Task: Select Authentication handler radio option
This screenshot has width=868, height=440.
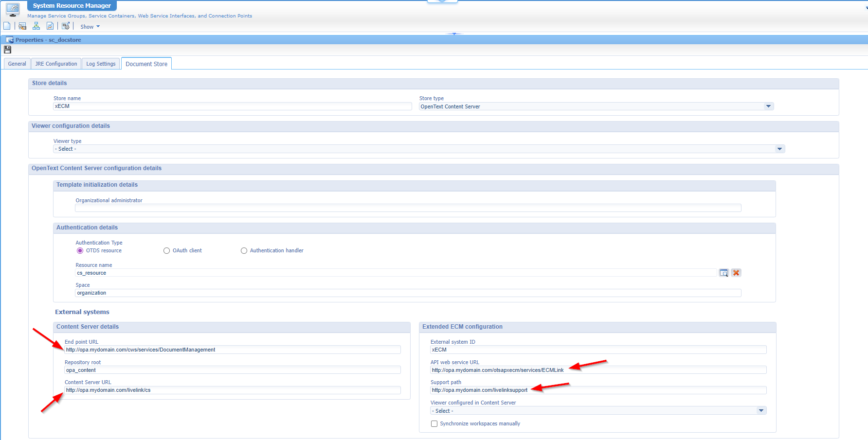Action: pos(244,251)
